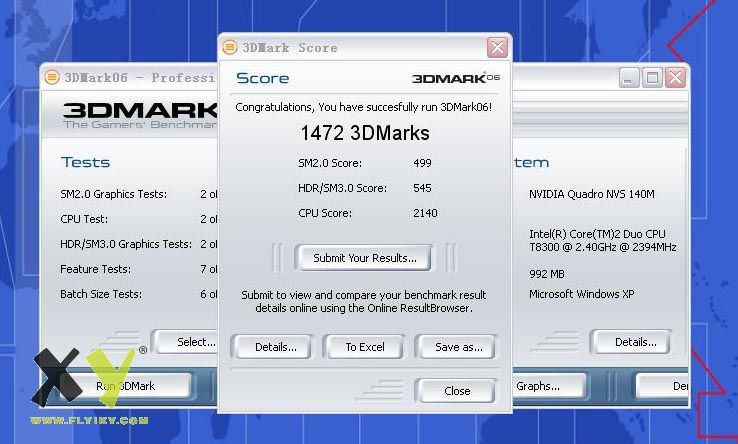Close the 3DMark06 main window
738x444 pixels.
tap(675, 77)
